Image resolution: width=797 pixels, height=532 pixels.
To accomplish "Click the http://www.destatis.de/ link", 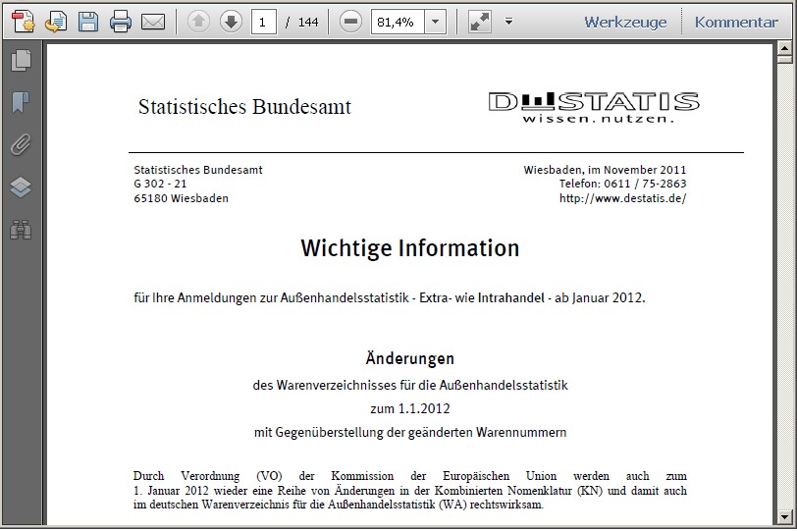I will coord(622,198).
